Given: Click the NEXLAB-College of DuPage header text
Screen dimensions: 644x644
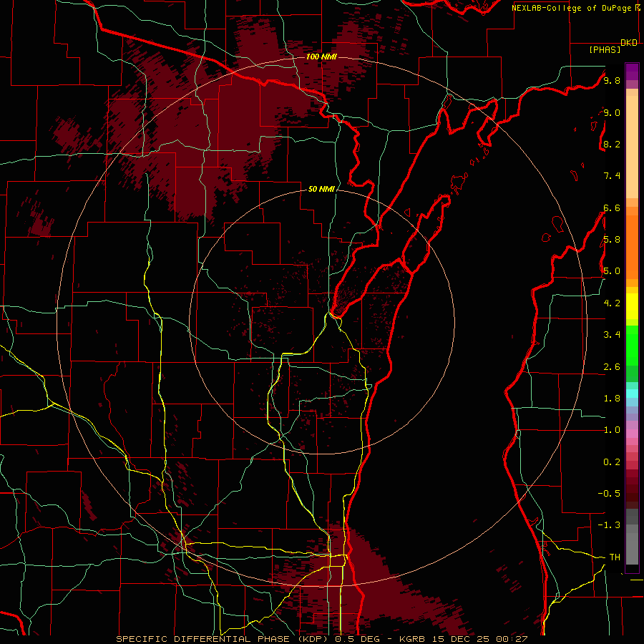Looking at the screenshot, I should click(572, 8).
